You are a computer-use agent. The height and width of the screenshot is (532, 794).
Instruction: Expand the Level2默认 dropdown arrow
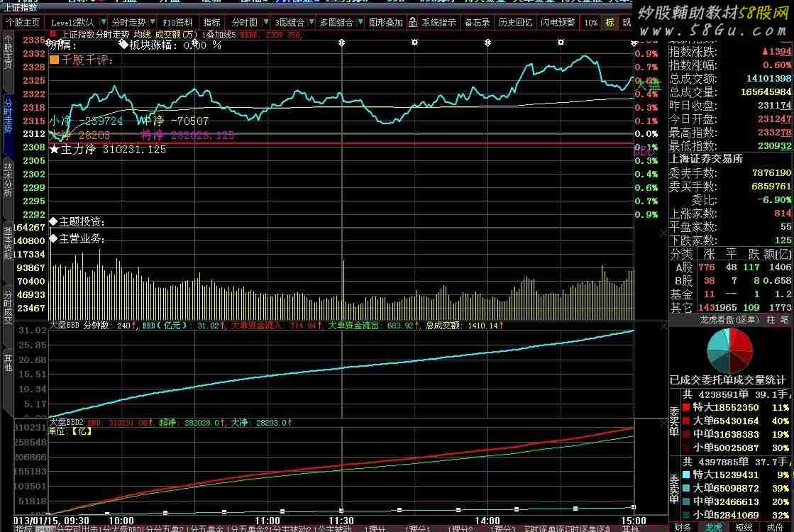(104, 22)
